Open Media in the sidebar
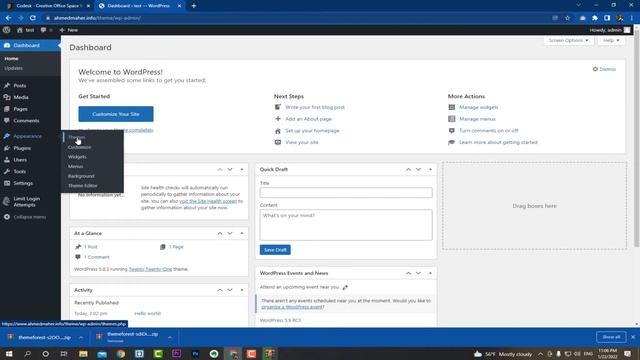 [x=21, y=97]
